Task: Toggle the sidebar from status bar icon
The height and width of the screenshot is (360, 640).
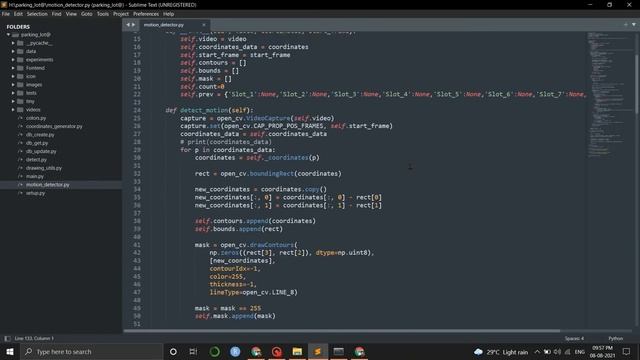Action: (x=7, y=338)
